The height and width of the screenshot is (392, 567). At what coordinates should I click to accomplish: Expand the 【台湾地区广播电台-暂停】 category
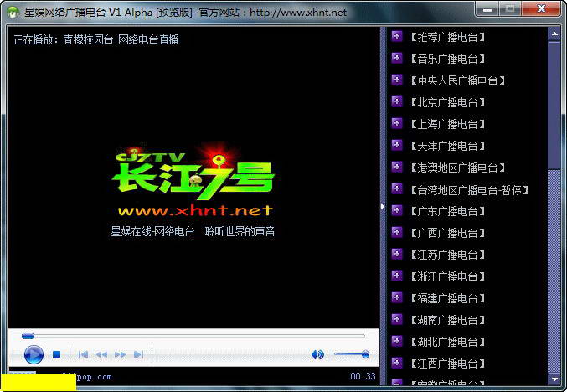pyautogui.click(x=397, y=188)
